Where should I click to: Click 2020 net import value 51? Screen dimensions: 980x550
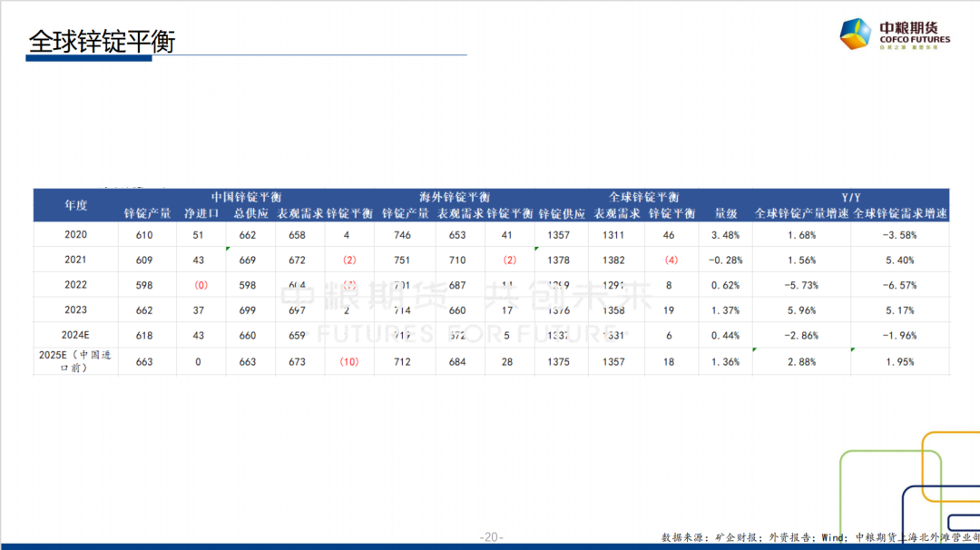coord(198,235)
